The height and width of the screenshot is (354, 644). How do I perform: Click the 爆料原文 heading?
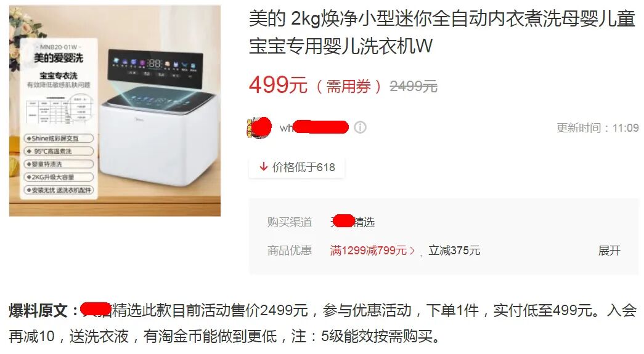click(38, 310)
